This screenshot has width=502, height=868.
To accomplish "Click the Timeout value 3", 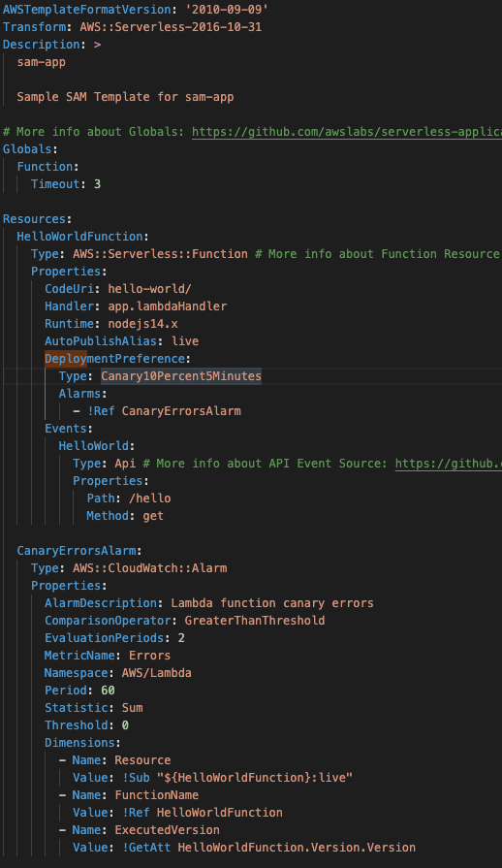I will (x=97, y=184).
